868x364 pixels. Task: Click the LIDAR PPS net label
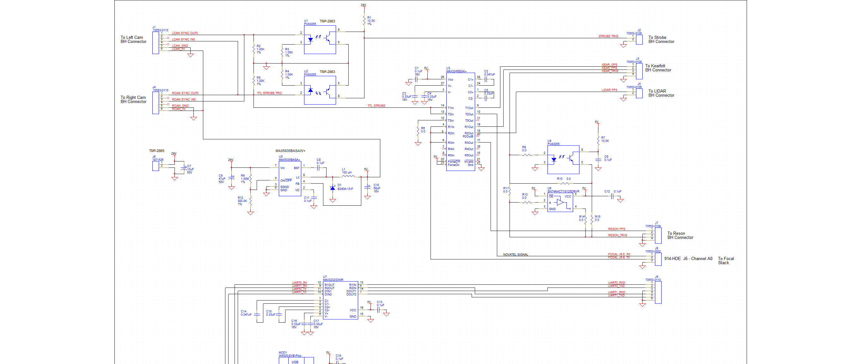[609, 90]
